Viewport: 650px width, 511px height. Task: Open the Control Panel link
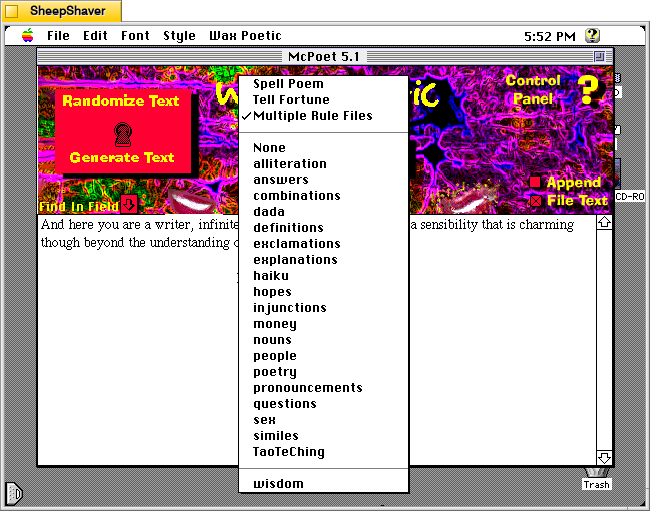coord(533,90)
